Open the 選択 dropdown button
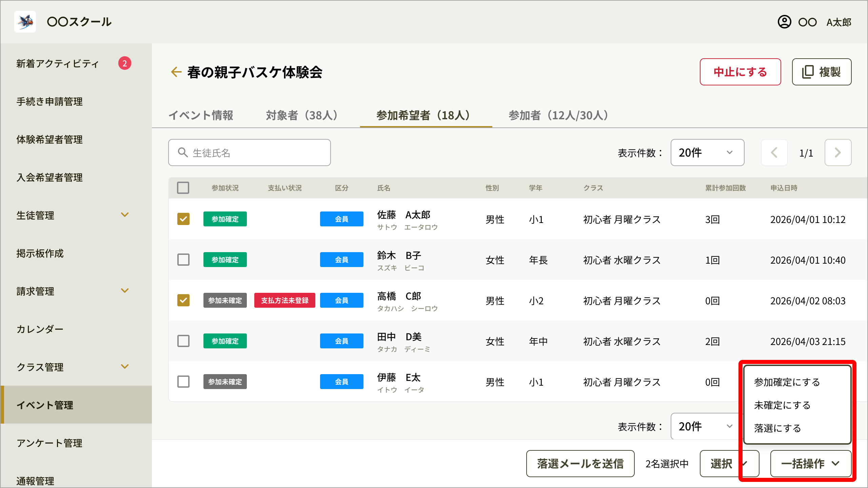This screenshot has width=868, height=488. [x=729, y=464]
